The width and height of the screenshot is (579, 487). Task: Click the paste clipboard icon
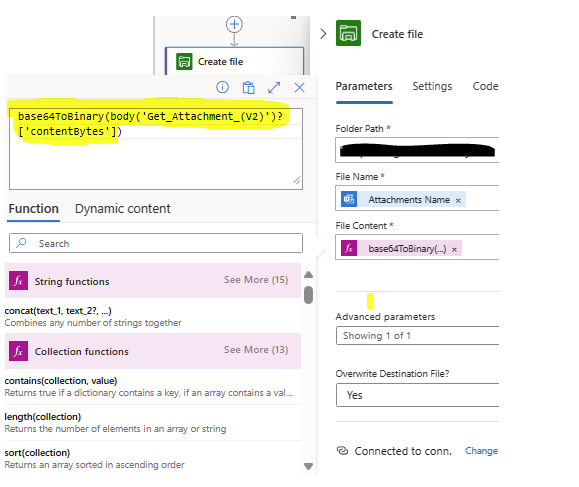[248, 88]
